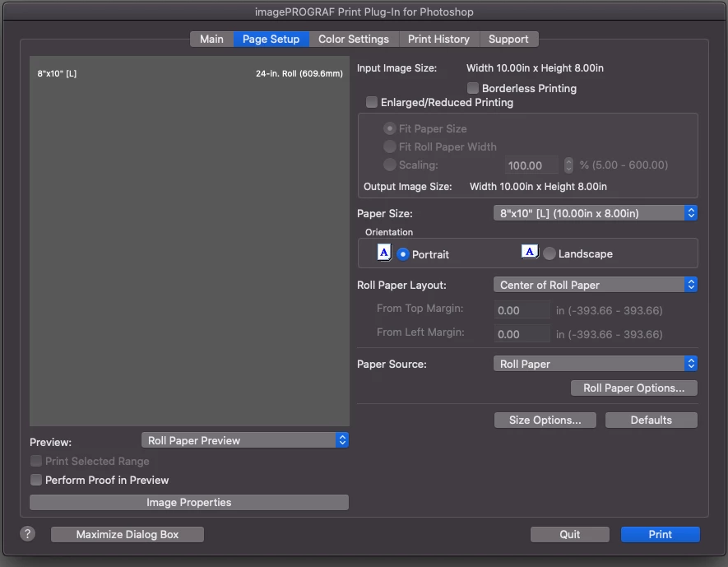Click the From Left Margin field
The width and height of the screenshot is (728, 567).
(522, 334)
